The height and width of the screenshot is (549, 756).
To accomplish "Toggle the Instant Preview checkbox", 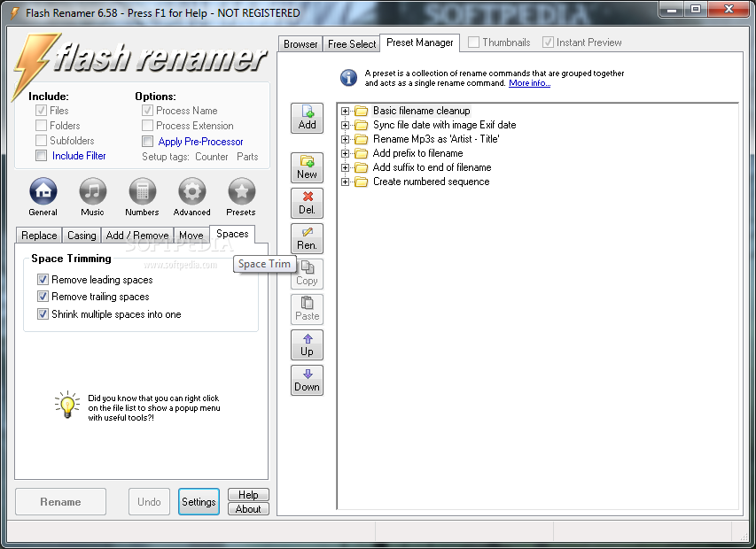I will tap(548, 43).
